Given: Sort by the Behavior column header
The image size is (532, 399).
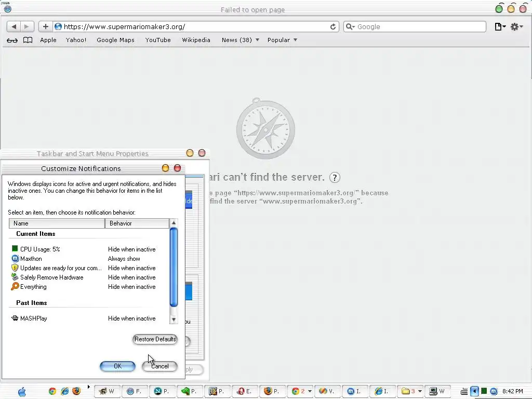Looking at the screenshot, I should tap(137, 223).
